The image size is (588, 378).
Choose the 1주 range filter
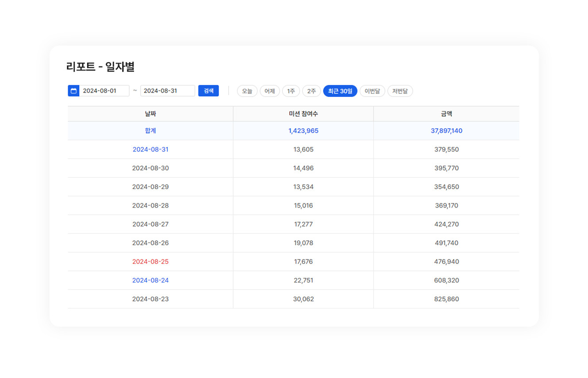pyautogui.click(x=291, y=91)
